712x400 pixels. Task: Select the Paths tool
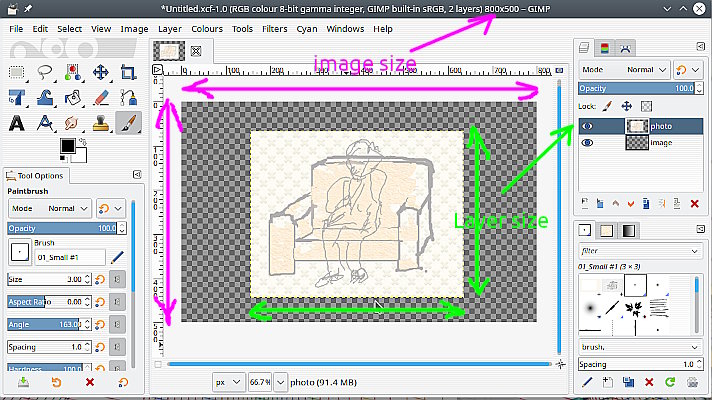point(129,98)
